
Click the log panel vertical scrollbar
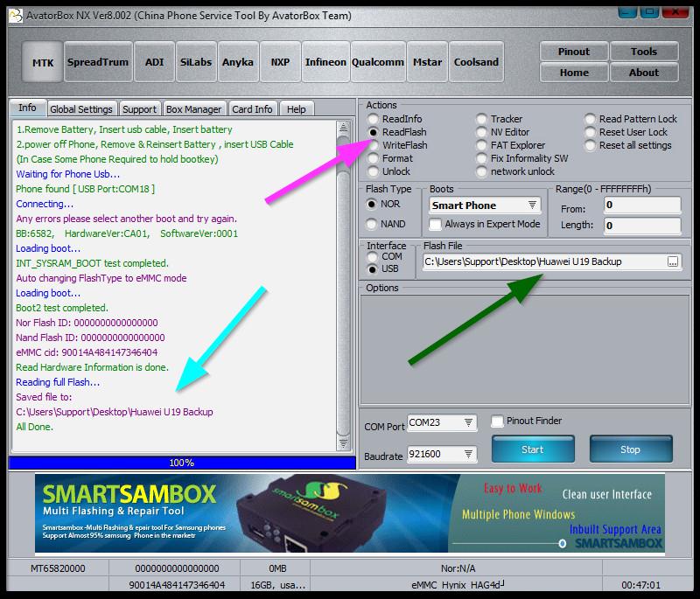343,285
